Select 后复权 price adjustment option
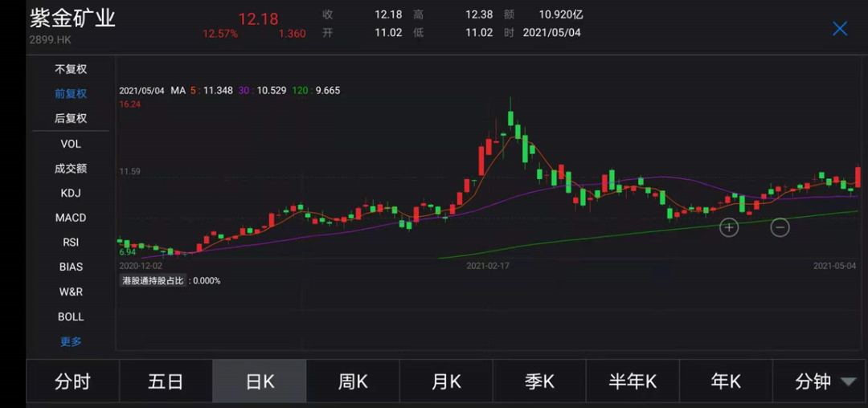 click(71, 118)
